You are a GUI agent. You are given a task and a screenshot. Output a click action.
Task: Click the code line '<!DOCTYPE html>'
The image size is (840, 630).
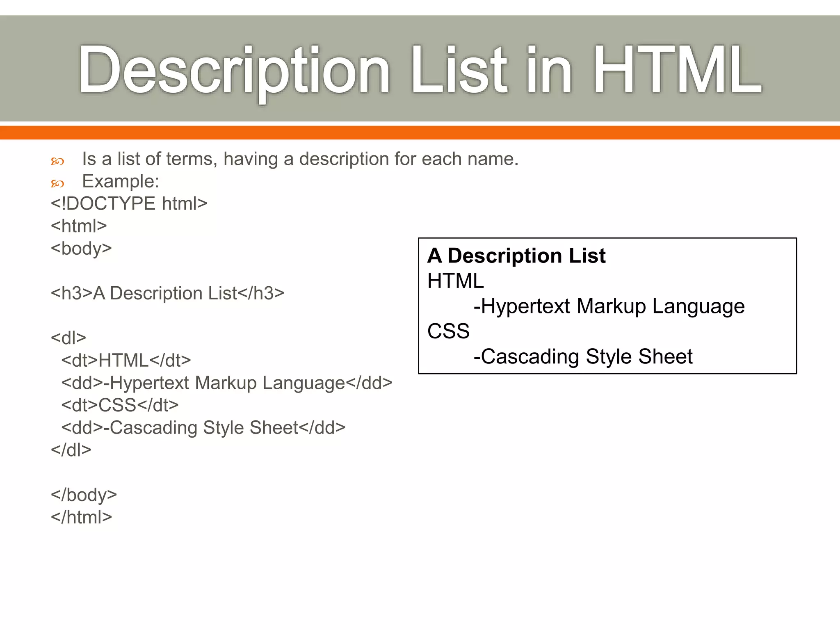click(x=129, y=204)
